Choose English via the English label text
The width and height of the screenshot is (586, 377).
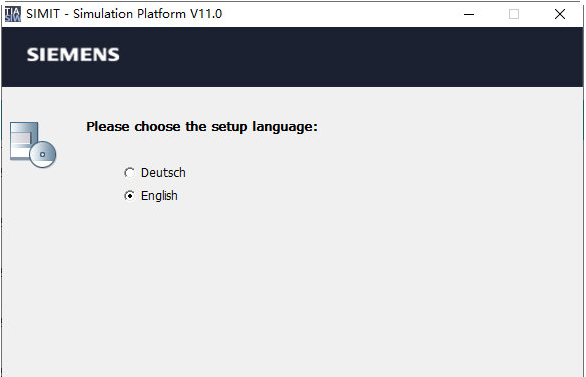(159, 196)
